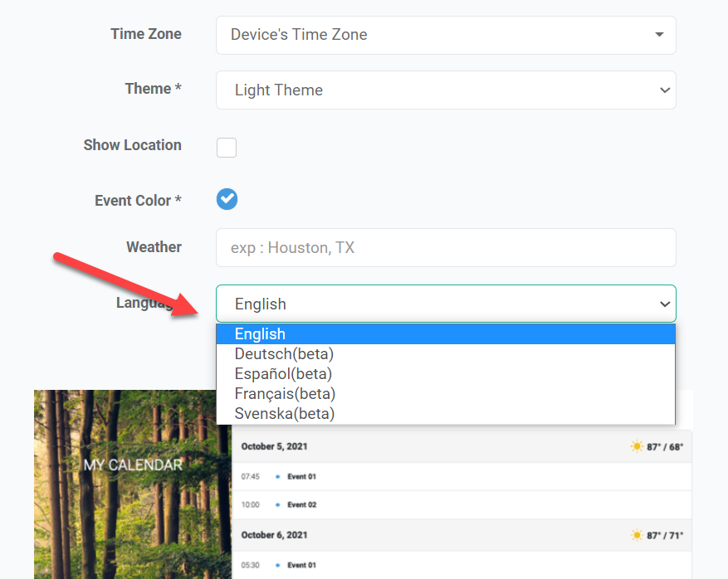Viewport: 728px width, 579px height.
Task: Select Français(beta) language option
Action: [285, 394]
